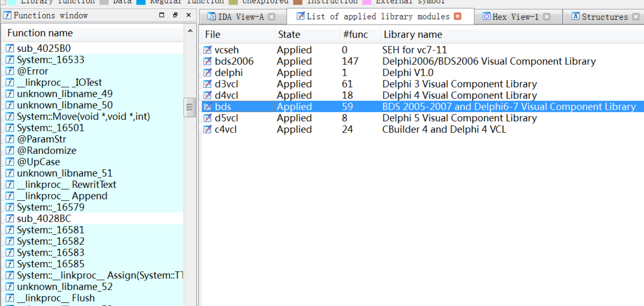Click the delphi module icon
This screenshot has width=644, height=306.
click(207, 73)
